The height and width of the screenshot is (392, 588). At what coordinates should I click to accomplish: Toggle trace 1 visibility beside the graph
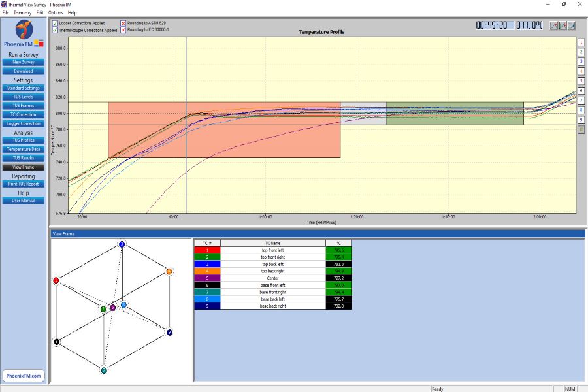point(581,42)
